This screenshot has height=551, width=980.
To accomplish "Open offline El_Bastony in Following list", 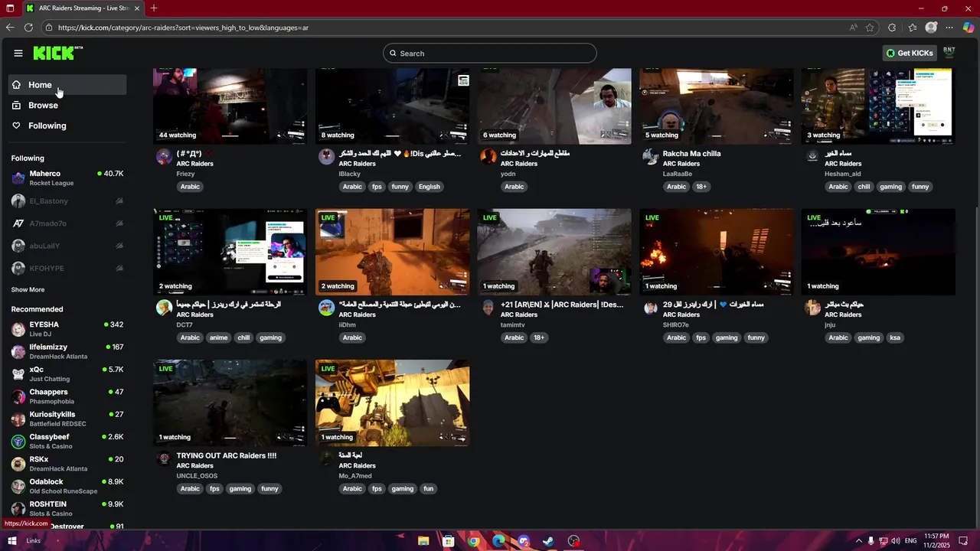I will point(67,201).
